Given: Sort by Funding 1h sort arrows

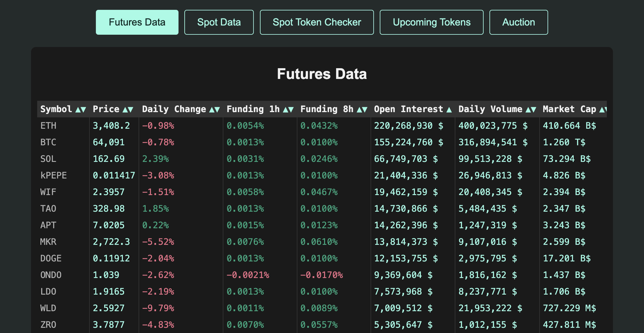Looking at the screenshot, I should [x=288, y=110].
